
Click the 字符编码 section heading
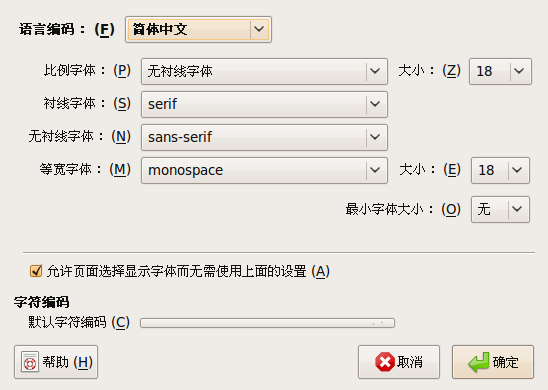pyautogui.click(x=42, y=302)
